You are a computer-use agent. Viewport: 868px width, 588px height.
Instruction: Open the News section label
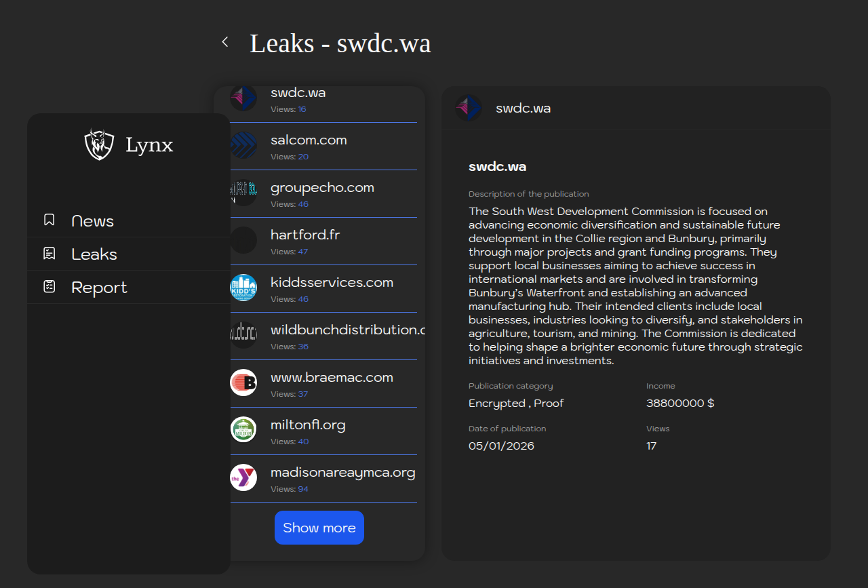(x=92, y=221)
